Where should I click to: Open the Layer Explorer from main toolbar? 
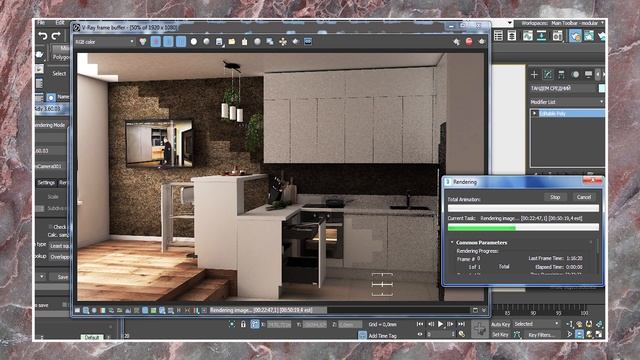[x=511, y=36]
